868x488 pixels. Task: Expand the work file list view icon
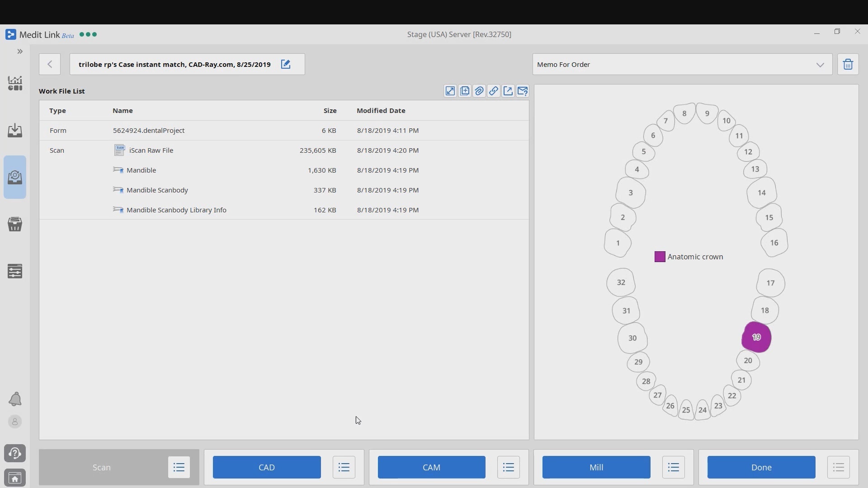point(450,91)
